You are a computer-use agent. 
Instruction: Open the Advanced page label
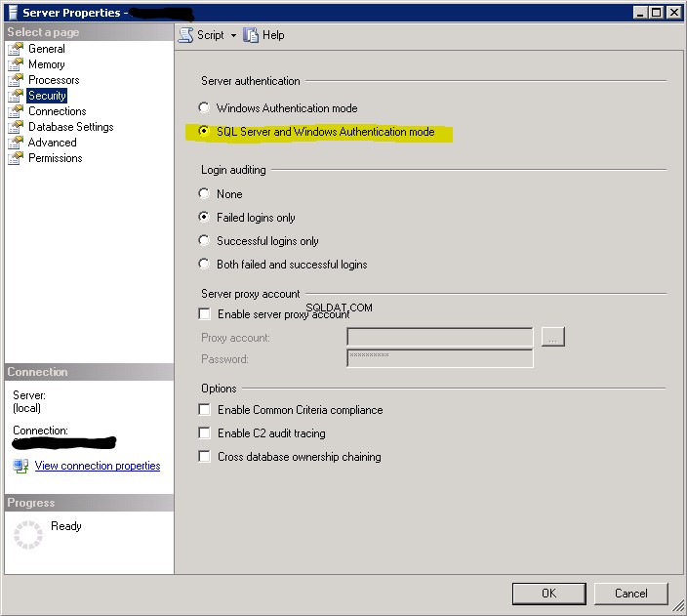53,143
